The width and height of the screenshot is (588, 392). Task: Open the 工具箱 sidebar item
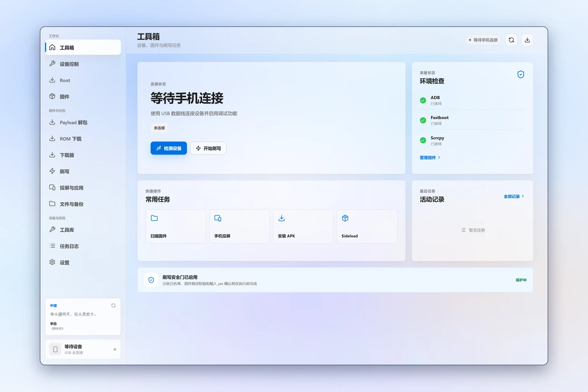(x=83, y=48)
